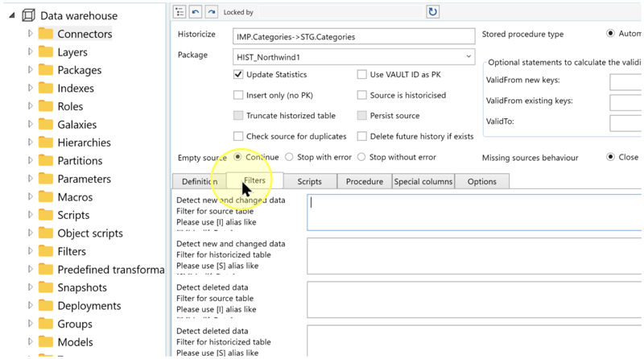
Task: Click the Snapshots folder icon
Action: [x=46, y=287]
